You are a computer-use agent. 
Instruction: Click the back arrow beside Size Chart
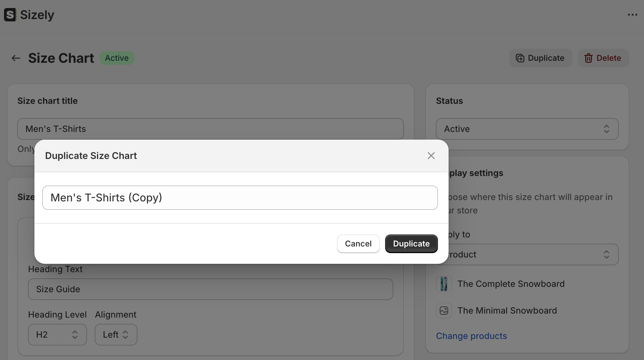(16, 58)
